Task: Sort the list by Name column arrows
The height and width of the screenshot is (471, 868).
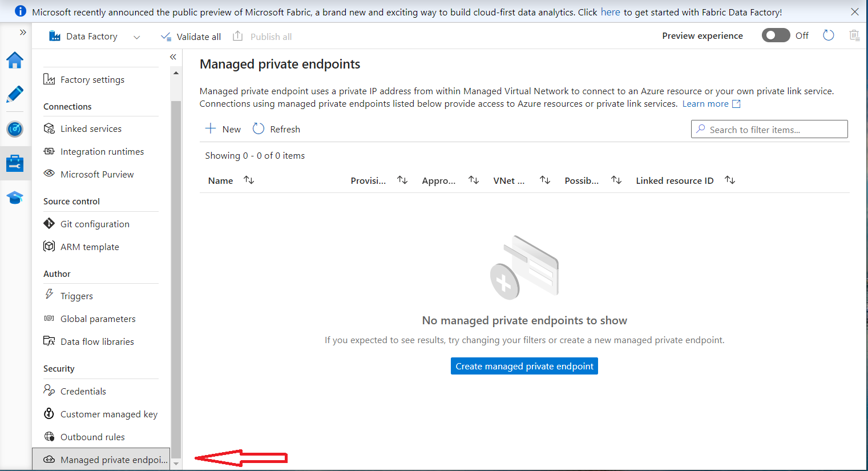Action: pos(249,180)
